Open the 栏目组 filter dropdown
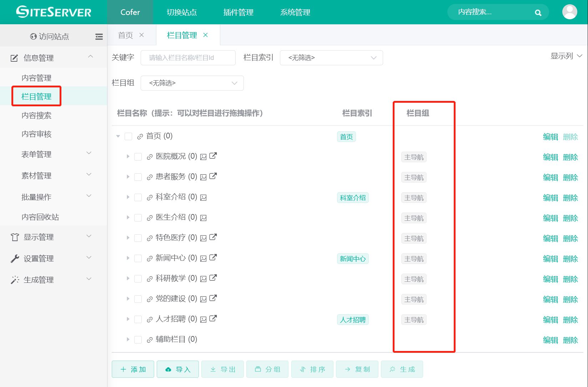The image size is (588, 387). click(x=192, y=83)
